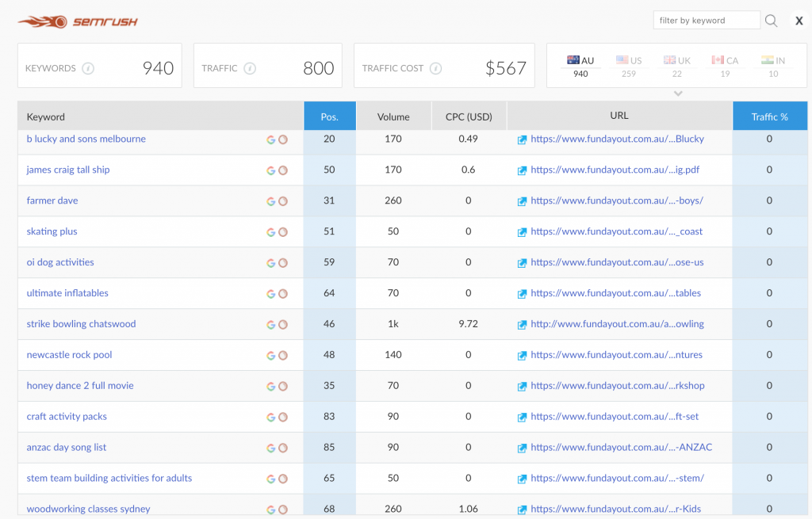Viewport: 812px width, 519px height.
Task: Sort table by Pos. column
Action: click(329, 116)
